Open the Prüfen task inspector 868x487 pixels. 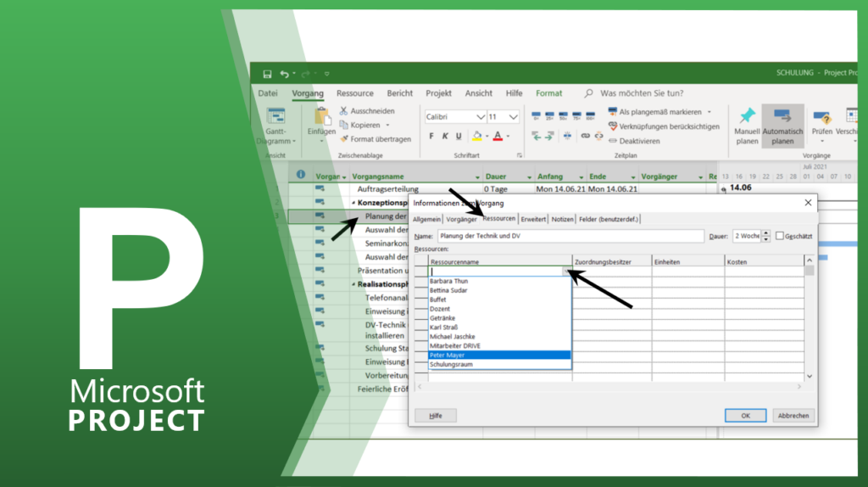click(821, 125)
